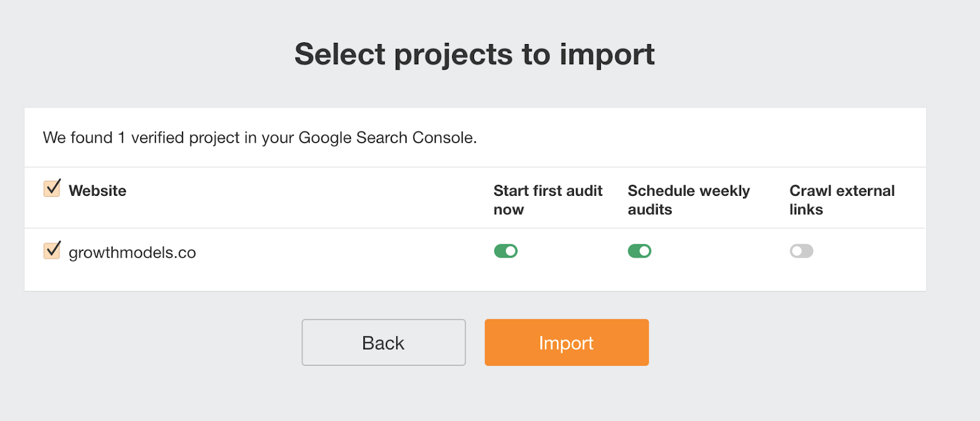Click the checkmark icon next to growthmodels.co

[x=53, y=249]
